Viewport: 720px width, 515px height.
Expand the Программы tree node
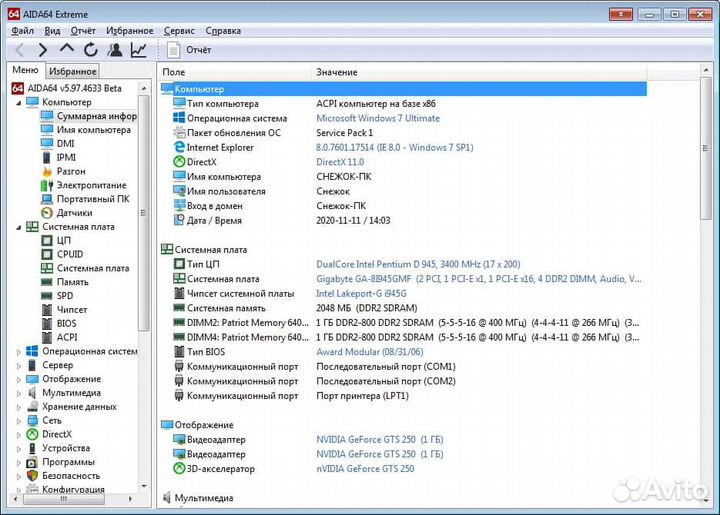[x=19, y=463]
